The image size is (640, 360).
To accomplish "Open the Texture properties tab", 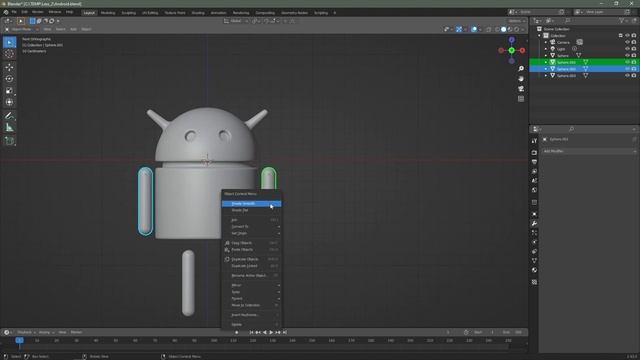I will [x=534, y=282].
